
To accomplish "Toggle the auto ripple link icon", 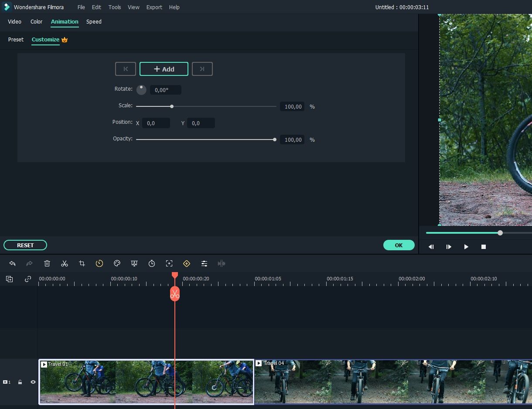I will [x=28, y=279].
